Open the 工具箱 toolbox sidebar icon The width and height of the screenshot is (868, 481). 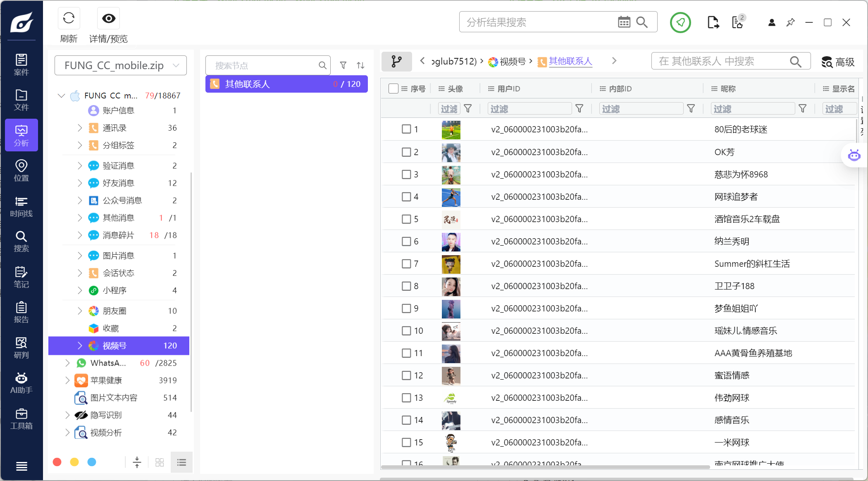tap(21, 419)
